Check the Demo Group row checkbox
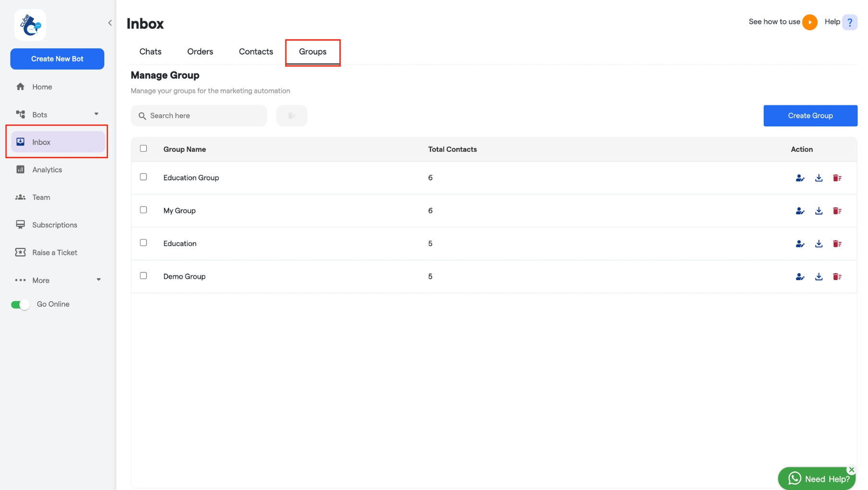This screenshot has height=490, width=868. click(143, 276)
